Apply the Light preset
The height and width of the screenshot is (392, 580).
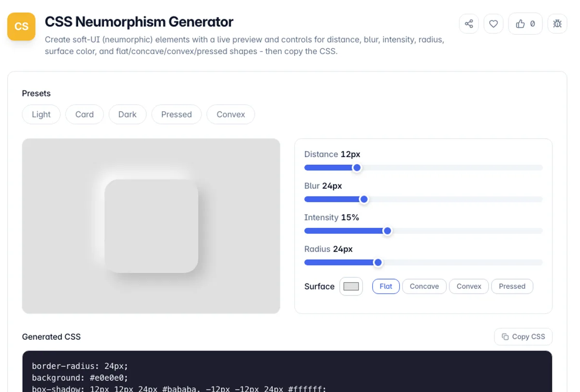(x=41, y=114)
